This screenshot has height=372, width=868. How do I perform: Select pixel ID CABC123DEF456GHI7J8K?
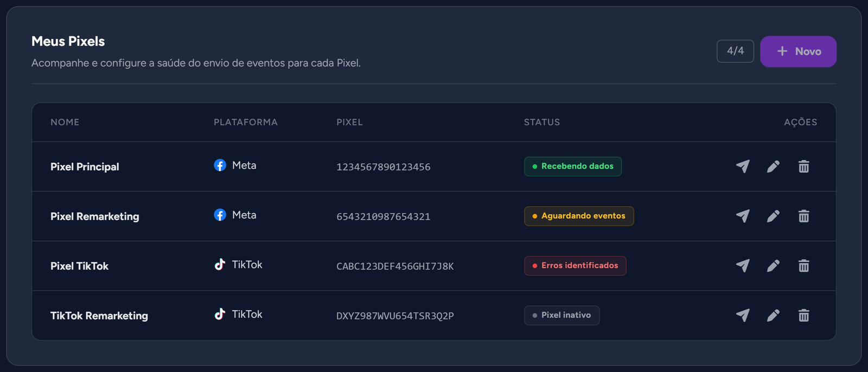pyautogui.click(x=395, y=266)
